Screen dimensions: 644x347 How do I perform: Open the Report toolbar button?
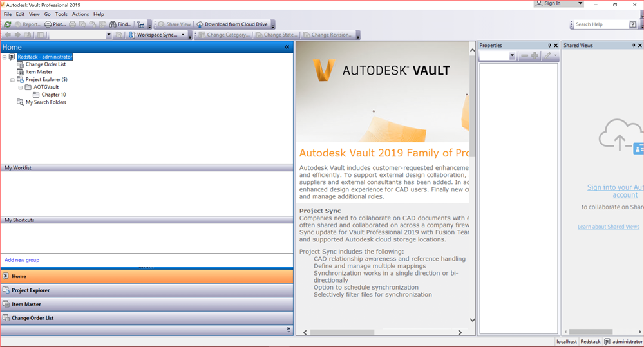(28, 24)
